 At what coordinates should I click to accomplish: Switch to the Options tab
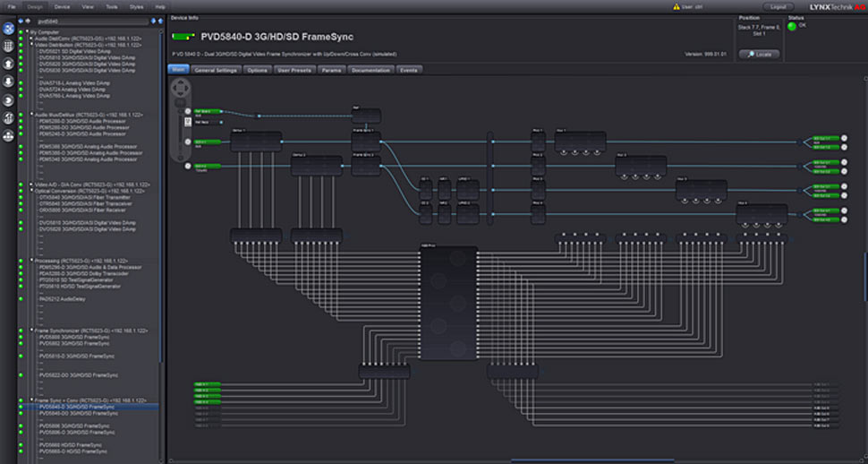pos(258,71)
